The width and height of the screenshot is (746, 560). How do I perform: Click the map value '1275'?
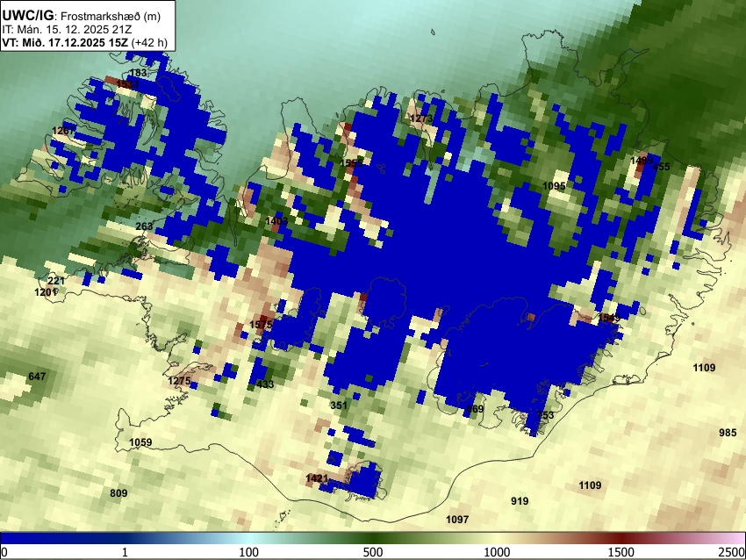pyautogui.click(x=179, y=381)
